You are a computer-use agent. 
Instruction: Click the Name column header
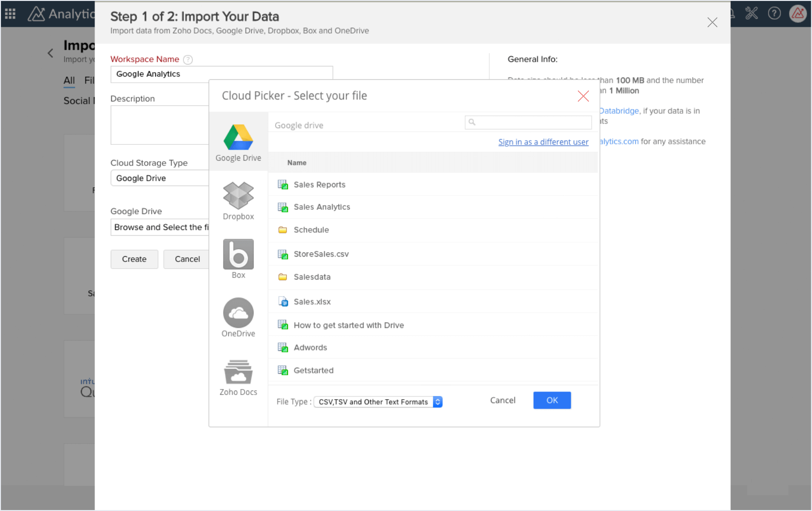pyautogui.click(x=297, y=163)
